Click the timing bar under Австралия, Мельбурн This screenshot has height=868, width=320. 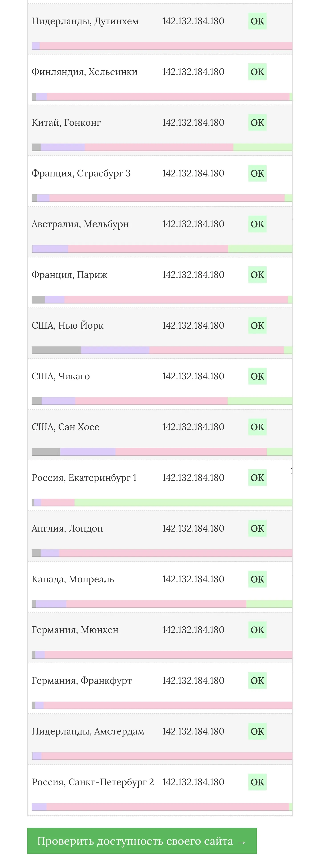(x=162, y=249)
